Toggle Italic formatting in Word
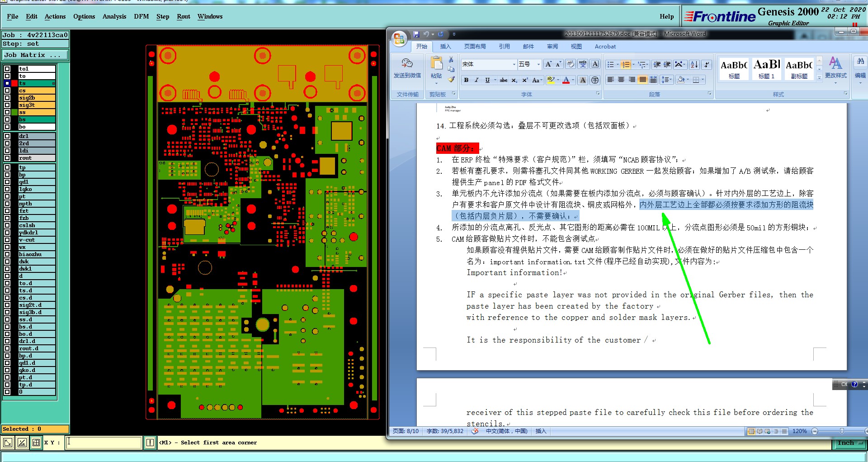 pyautogui.click(x=476, y=80)
